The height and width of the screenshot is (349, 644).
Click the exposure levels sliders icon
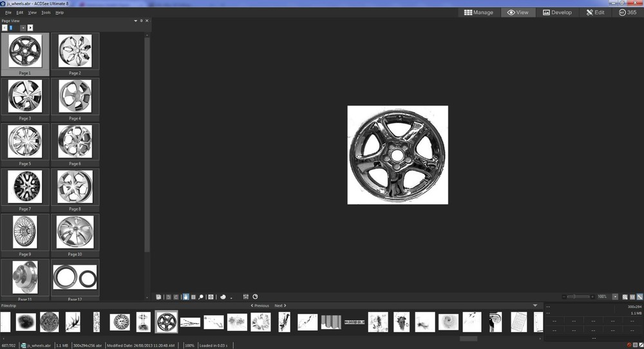coord(245,296)
